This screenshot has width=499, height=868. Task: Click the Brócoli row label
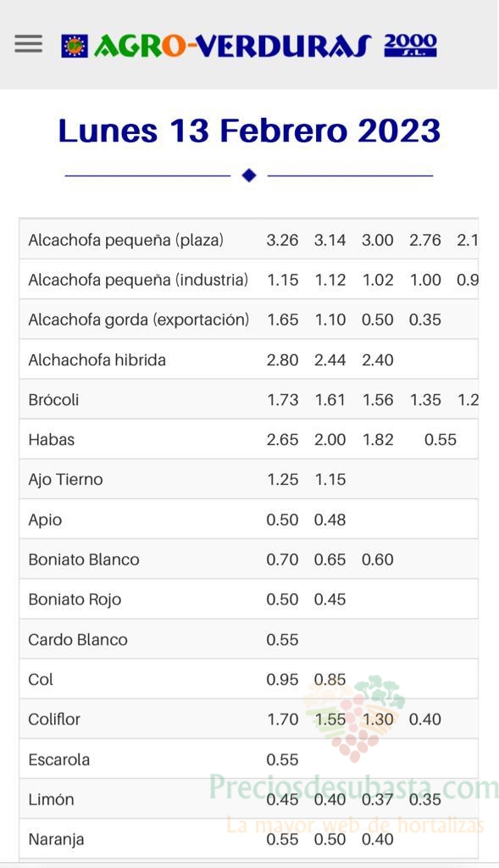pos(53,400)
